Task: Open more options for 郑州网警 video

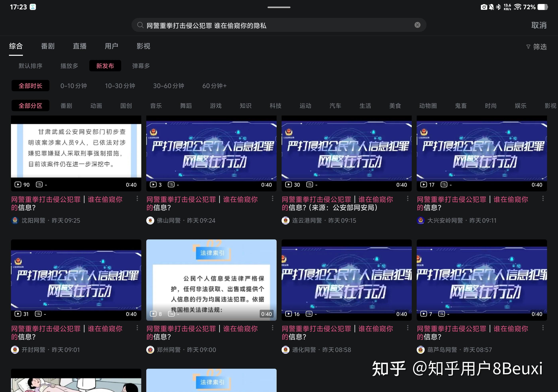Action: point(272,328)
